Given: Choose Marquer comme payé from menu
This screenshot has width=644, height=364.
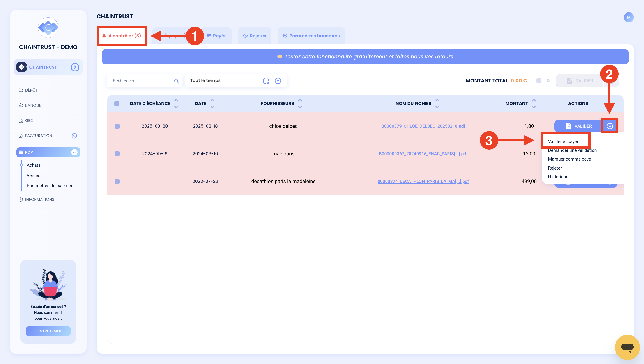Looking at the screenshot, I should [x=569, y=159].
